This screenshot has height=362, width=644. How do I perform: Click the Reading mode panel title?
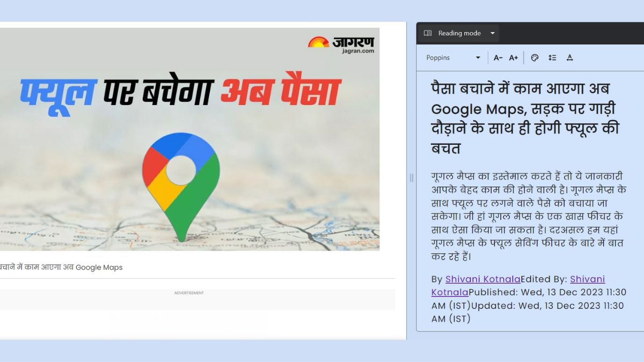[459, 33]
